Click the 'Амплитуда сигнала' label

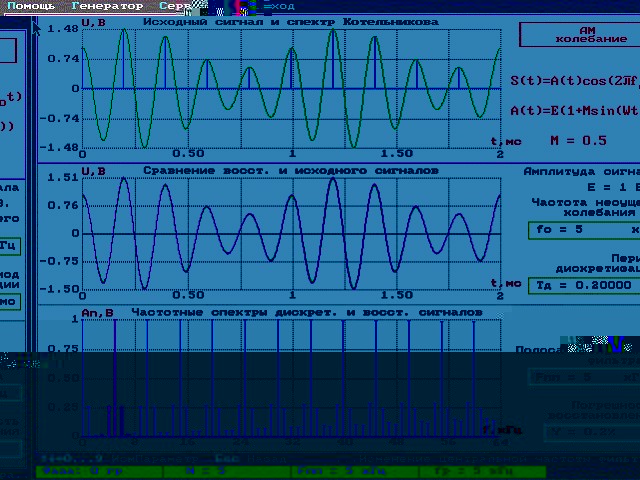[582, 172]
